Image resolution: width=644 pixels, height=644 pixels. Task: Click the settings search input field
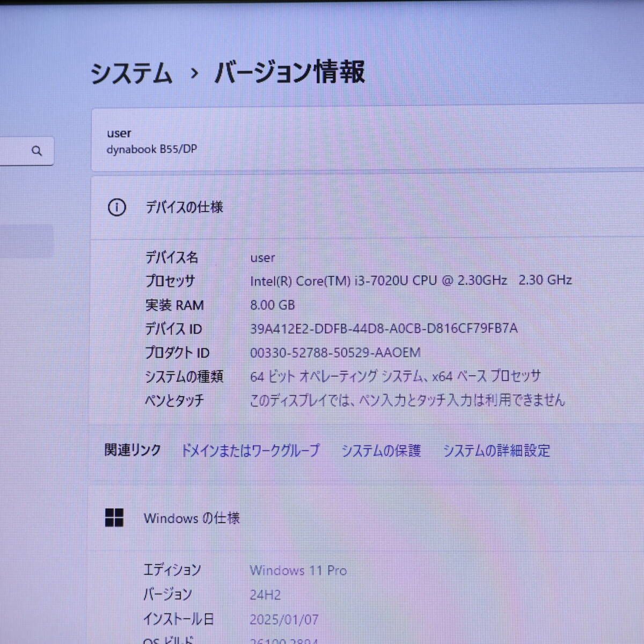(x=26, y=151)
